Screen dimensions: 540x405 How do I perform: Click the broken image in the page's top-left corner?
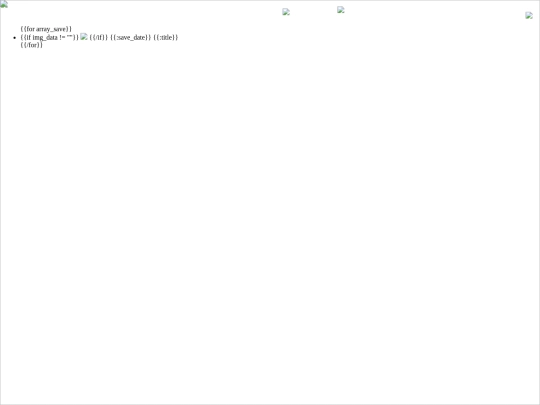pos(4,4)
